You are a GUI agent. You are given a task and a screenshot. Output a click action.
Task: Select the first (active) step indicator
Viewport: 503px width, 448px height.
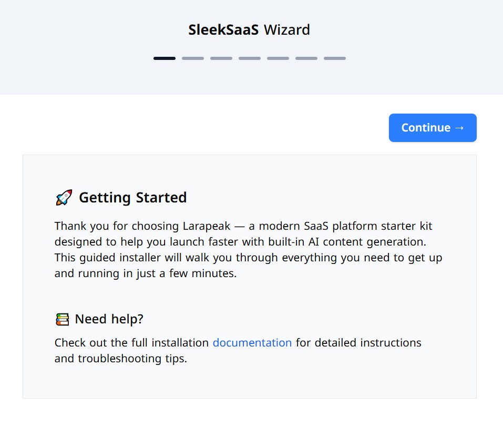coord(165,58)
